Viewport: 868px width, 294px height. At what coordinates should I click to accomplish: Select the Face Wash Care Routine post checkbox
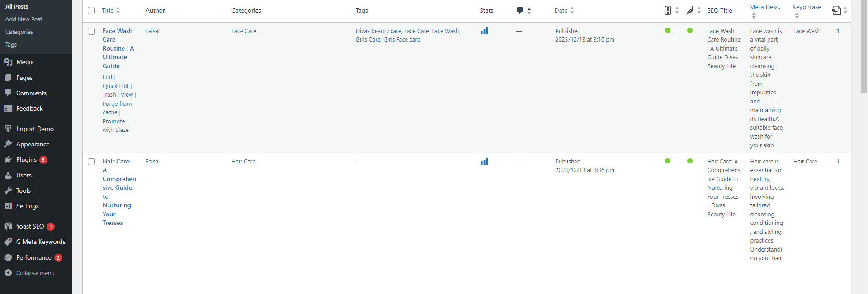(x=91, y=31)
